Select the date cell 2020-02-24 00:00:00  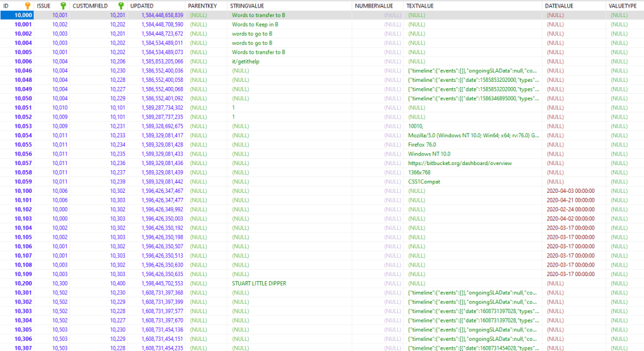[570, 209]
